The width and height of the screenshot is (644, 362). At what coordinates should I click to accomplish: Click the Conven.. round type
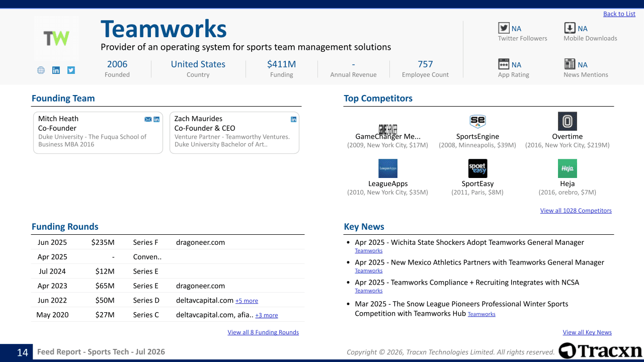[x=147, y=257]
